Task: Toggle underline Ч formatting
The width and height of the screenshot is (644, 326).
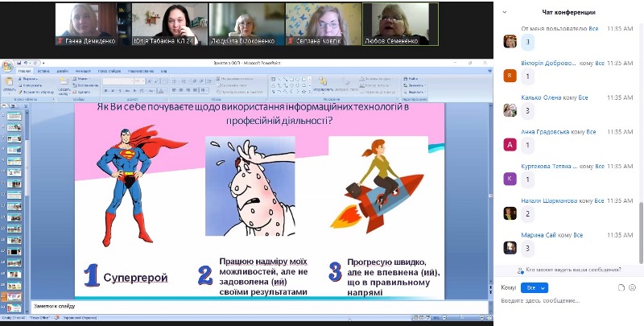Action: 118,91
